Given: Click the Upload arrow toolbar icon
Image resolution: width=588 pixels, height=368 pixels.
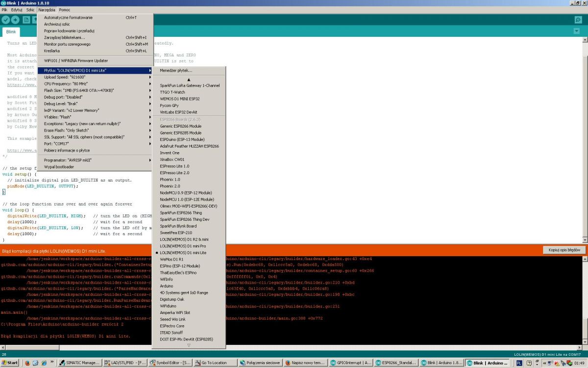Looking at the screenshot, I should (x=15, y=20).
